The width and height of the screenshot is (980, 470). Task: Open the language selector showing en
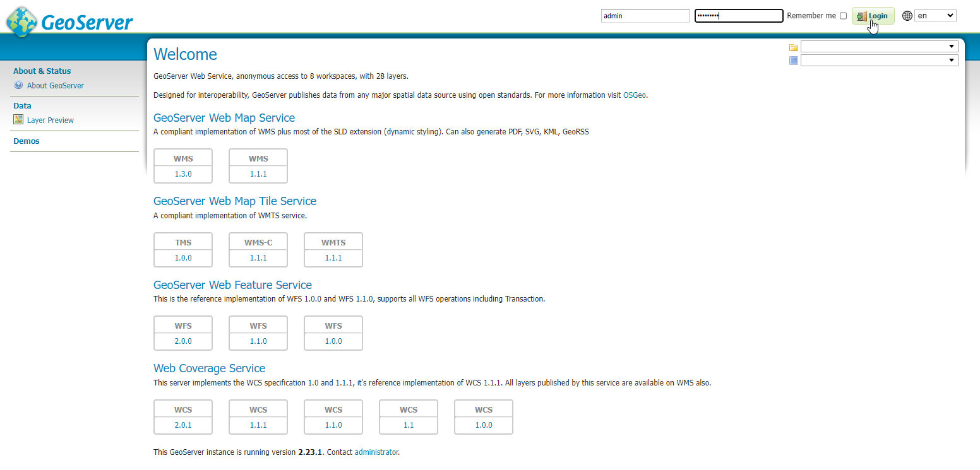click(935, 15)
